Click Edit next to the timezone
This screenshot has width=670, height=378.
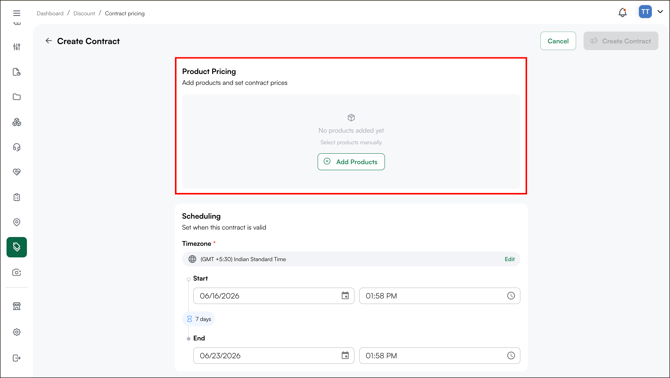click(x=509, y=259)
